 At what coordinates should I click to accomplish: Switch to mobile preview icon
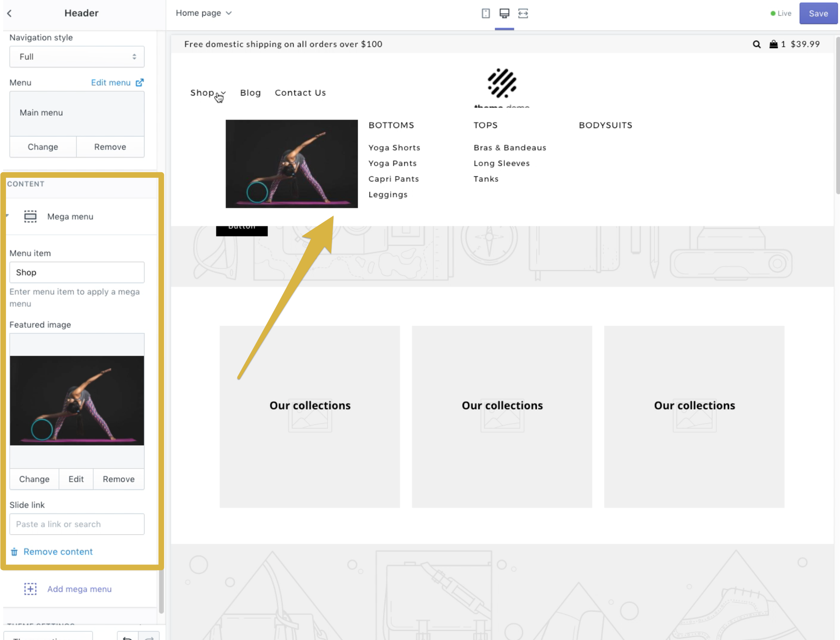[485, 13]
